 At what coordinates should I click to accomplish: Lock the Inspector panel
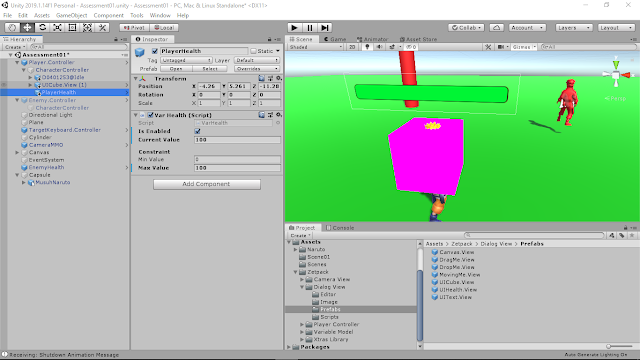click(269, 39)
